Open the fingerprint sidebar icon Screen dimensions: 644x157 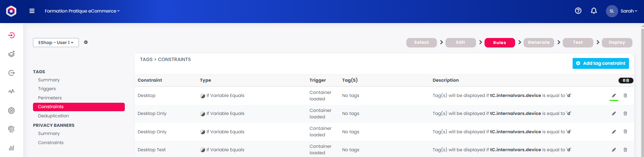[x=12, y=129]
